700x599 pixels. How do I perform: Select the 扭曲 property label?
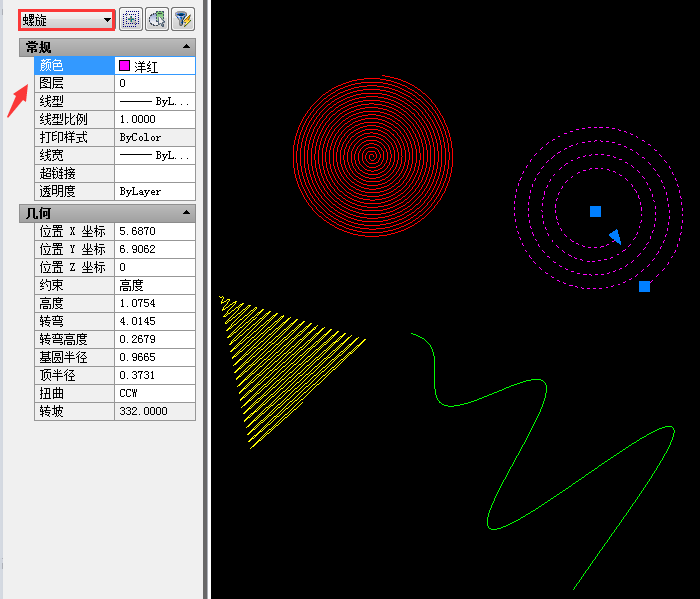coord(74,393)
